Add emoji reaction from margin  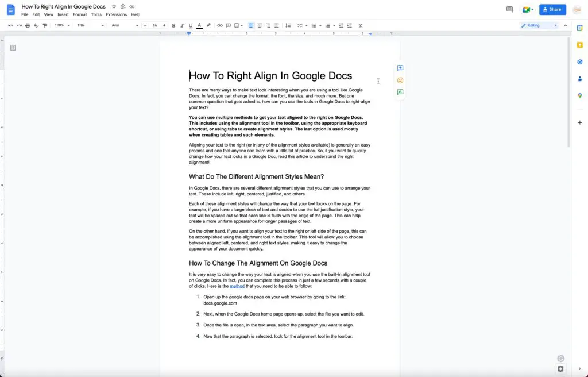(x=400, y=80)
